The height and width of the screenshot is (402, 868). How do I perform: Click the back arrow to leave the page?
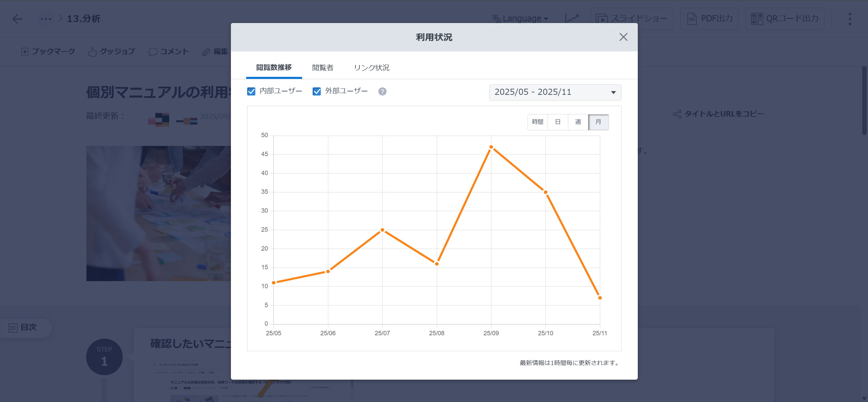pyautogui.click(x=18, y=19)
